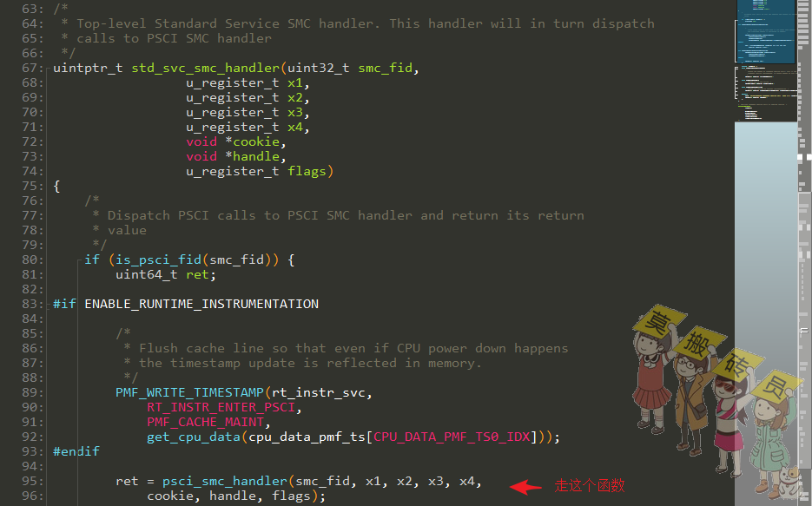Image resolution: width=812 pixels, height=506 pixels.
Task: Select line number 93 in the gutter
Action: [x=33, y=451]
